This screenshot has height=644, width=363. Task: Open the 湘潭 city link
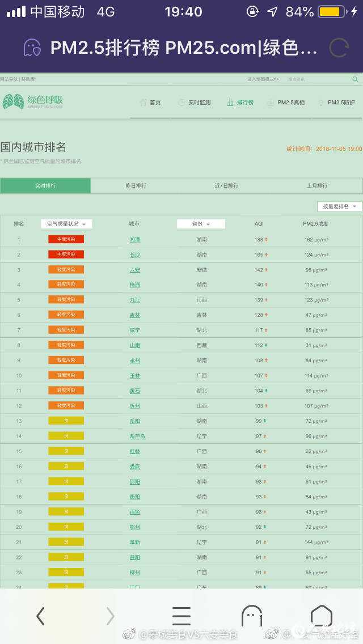click(135, 240)
